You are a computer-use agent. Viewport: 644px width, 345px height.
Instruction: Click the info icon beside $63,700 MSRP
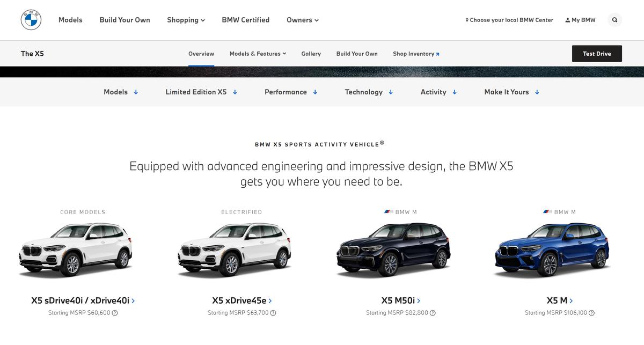(x=273, y=313)
